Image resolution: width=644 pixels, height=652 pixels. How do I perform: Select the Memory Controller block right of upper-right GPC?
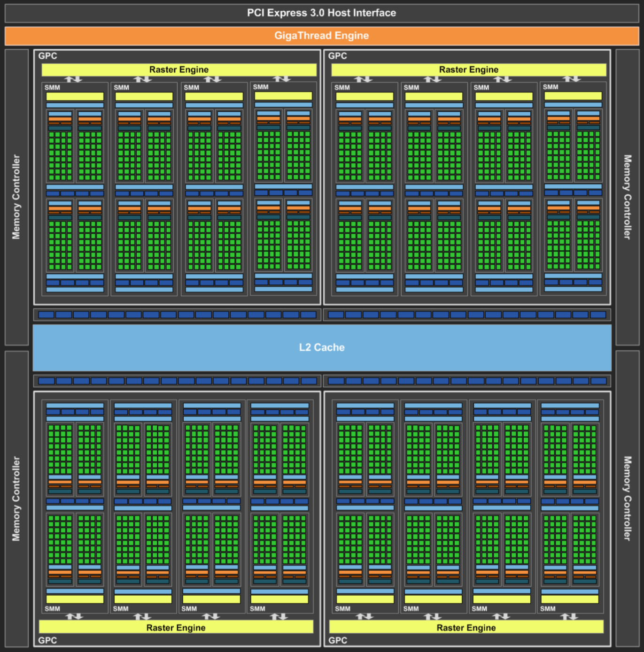628,197
